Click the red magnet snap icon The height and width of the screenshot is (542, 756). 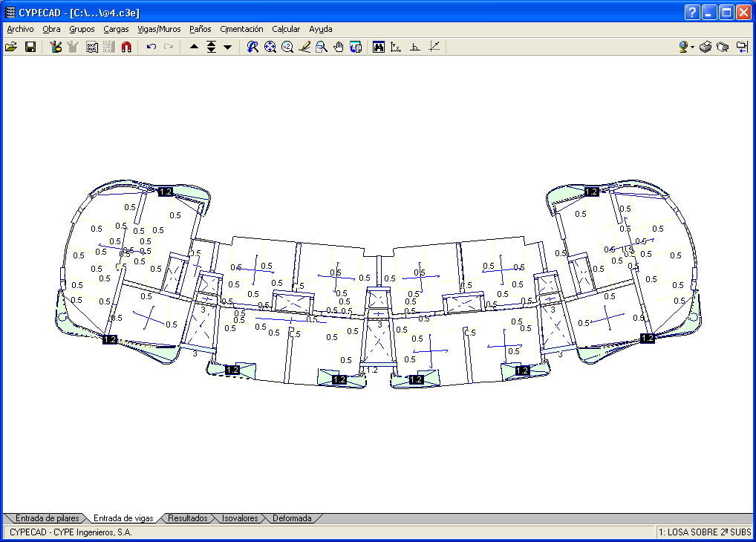click(x=126, y=47)
